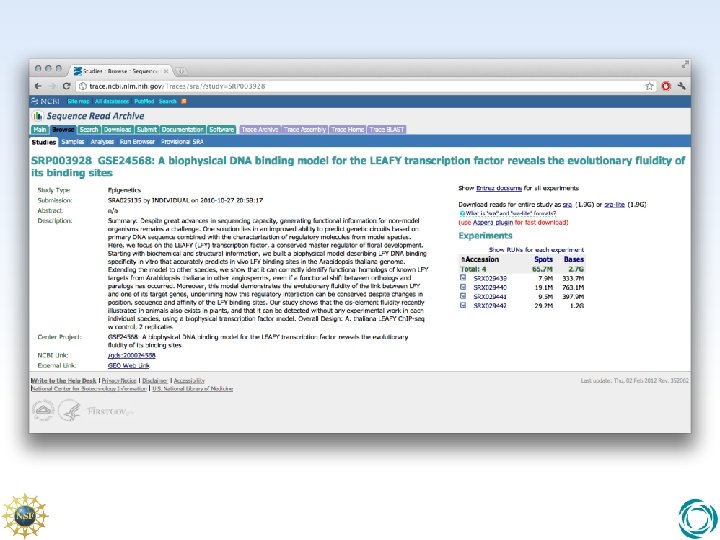Switch to the Run Browser sub-tab
This screenshot has width=720, height=540.
137,142
